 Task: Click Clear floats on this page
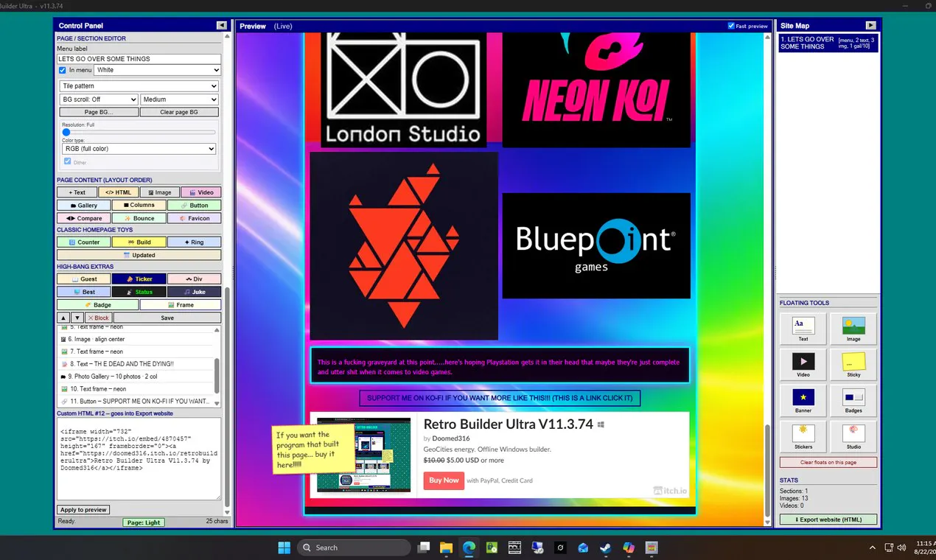(828, 462)
